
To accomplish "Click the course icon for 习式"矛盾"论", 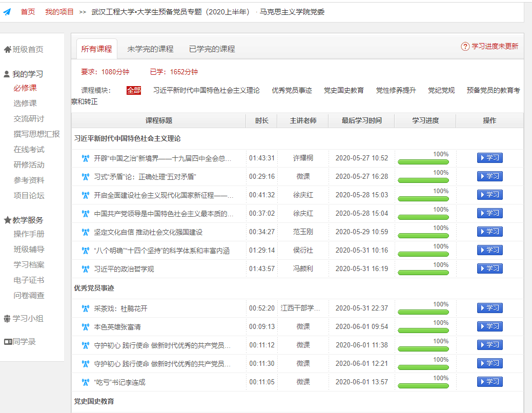I will [x=86, y=177].
